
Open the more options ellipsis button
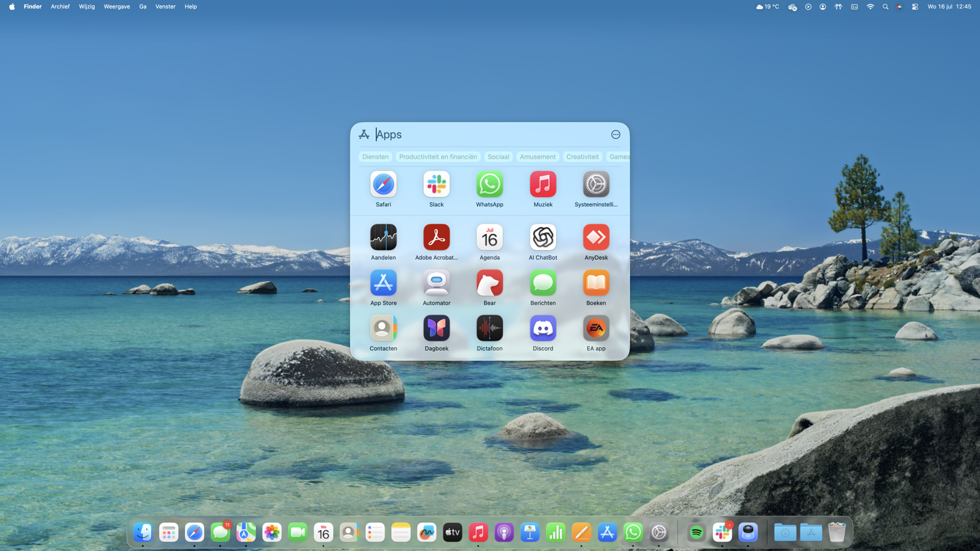coord(615,134)
